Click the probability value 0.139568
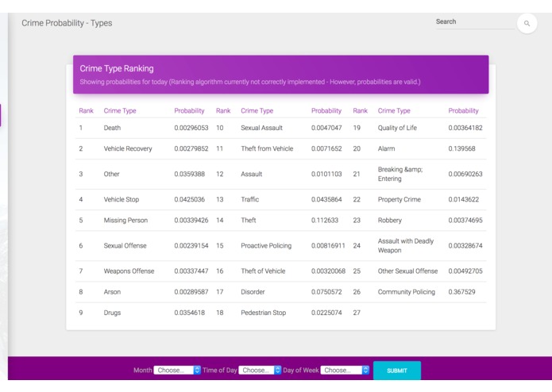The width and height of the screenshot is (552, 392). (461, 148)
